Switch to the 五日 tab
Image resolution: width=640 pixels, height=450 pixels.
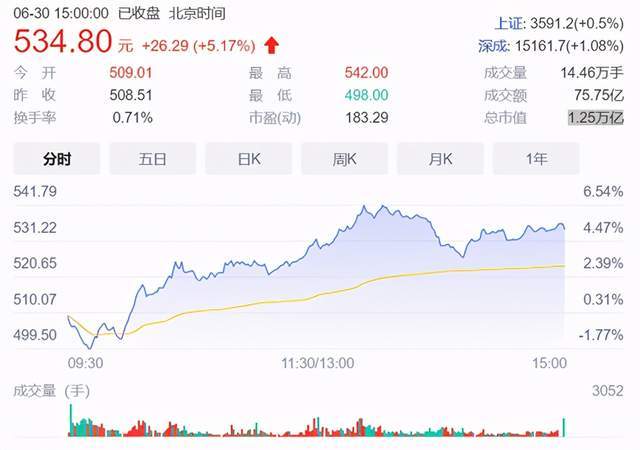pos(153,158)
